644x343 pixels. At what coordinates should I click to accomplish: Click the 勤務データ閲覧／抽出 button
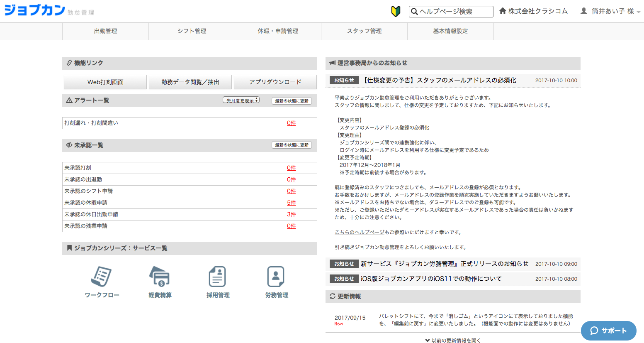(x=190, y=82)
